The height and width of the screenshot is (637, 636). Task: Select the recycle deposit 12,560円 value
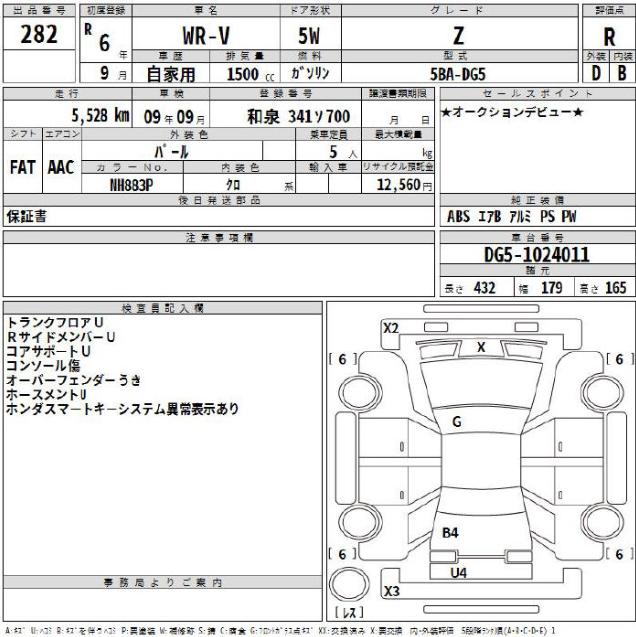point(404,185)
